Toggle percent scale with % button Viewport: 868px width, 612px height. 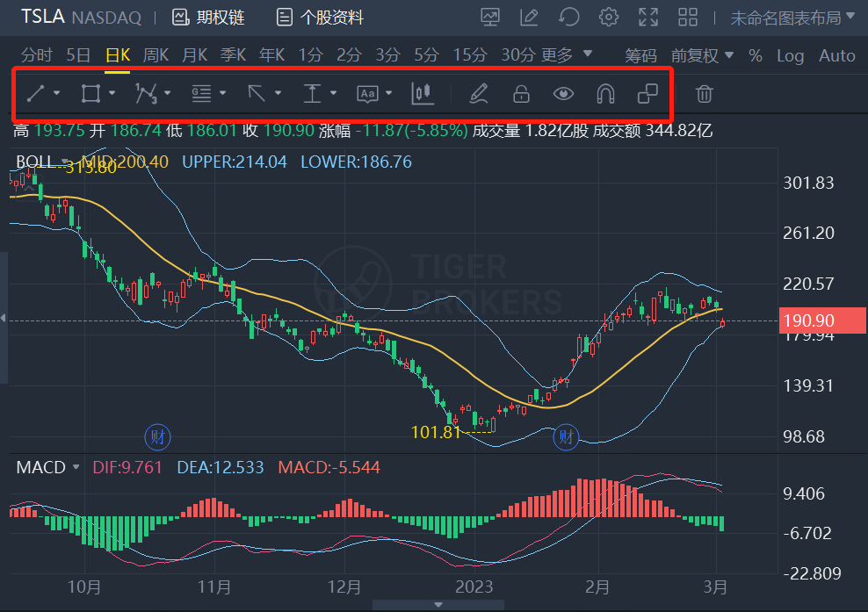(x=755, y=56)
